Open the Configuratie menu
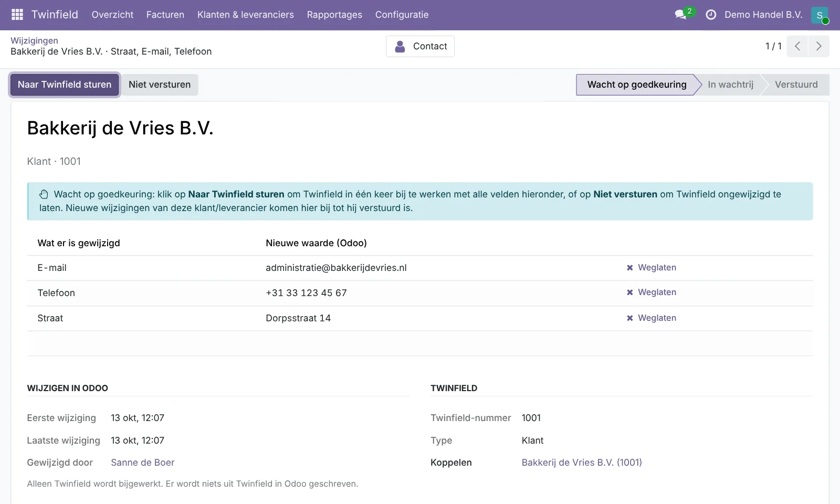 coord(402,15)
